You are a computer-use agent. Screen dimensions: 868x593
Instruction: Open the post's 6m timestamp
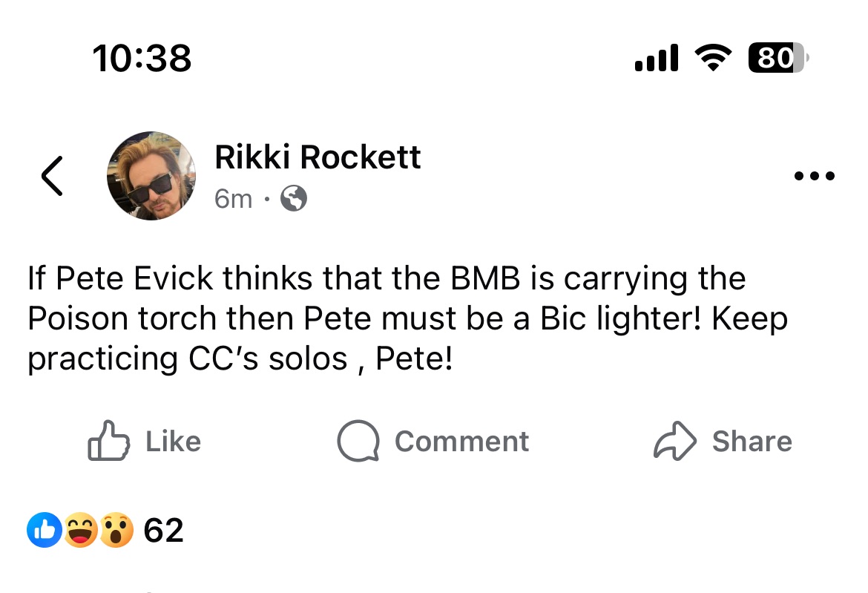pos(233,199)
